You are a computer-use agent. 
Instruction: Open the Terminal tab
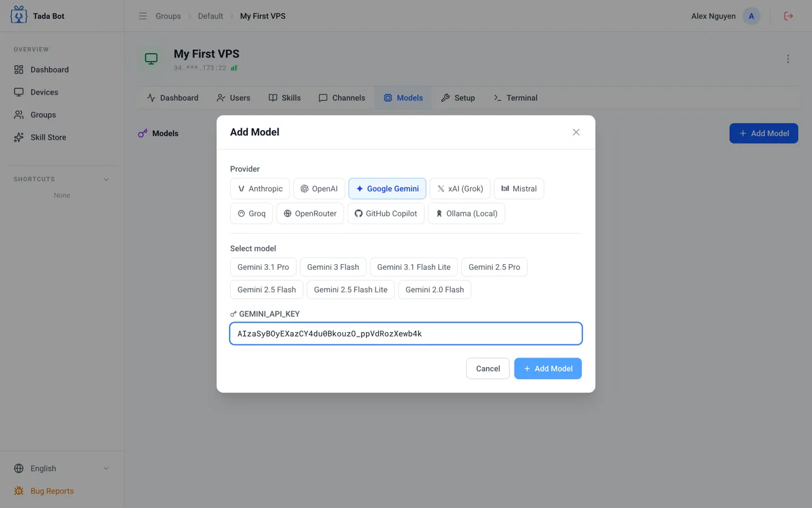coord(516,98)
